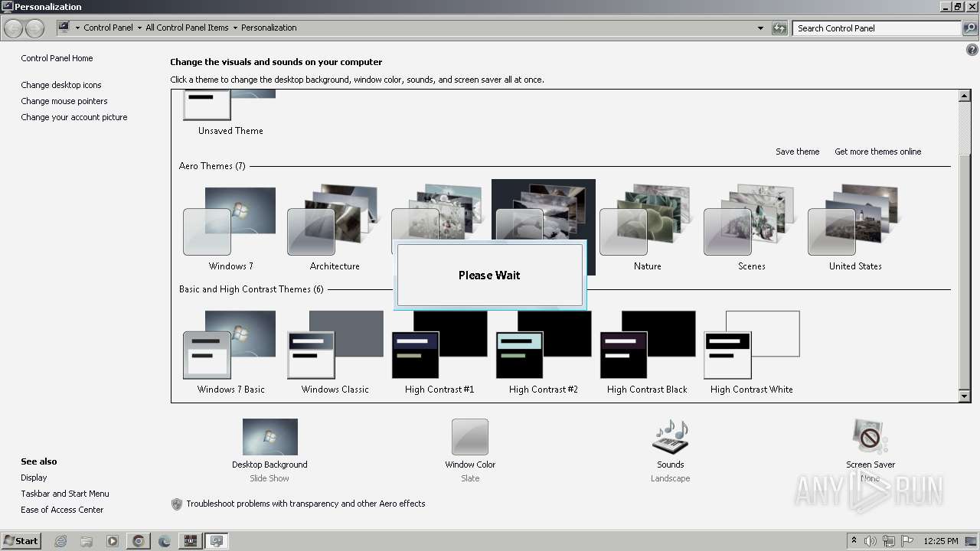Click the theme list scroll down arrow
This screenshot has width=980, height=551.
coord(965,396)
